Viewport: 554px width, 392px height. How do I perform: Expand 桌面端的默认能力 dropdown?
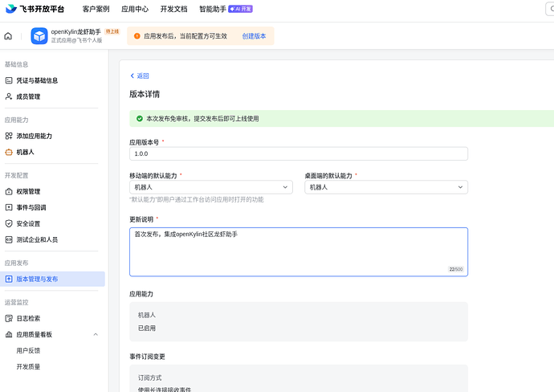(x=385, y=187)
